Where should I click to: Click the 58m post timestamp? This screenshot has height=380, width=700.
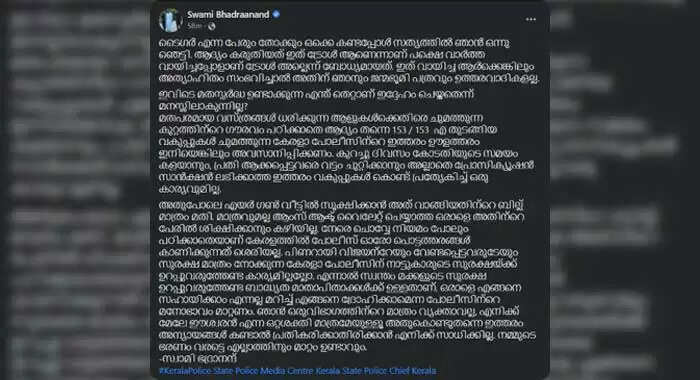(194, 26)
